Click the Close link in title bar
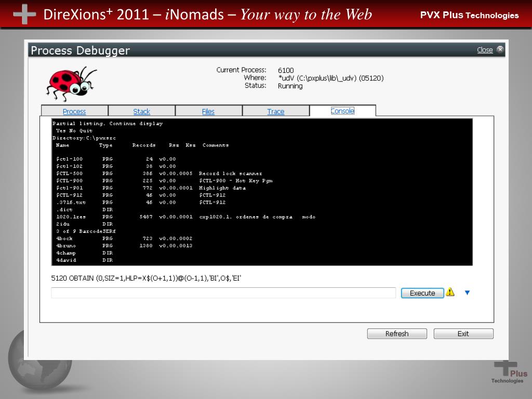This screenshot has height=399, width=532. (x=485, y=50)
